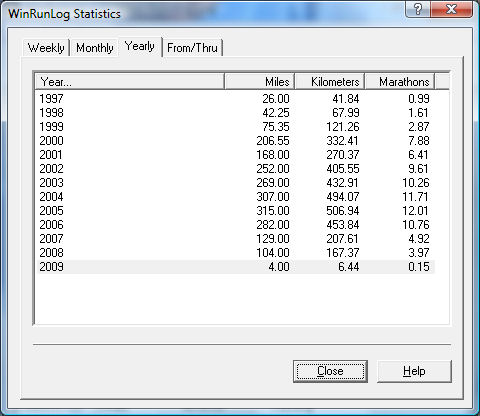Select the 2003 row
The width and height of the screenshot is (480, 416).
(x=236, y=183)
